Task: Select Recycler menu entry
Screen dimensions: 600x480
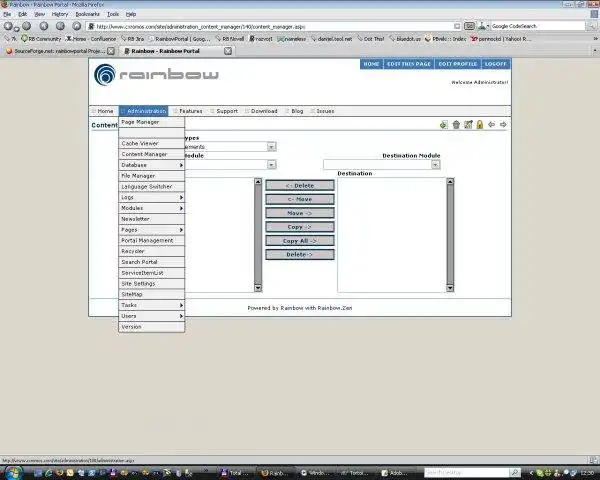Action: 152,251
